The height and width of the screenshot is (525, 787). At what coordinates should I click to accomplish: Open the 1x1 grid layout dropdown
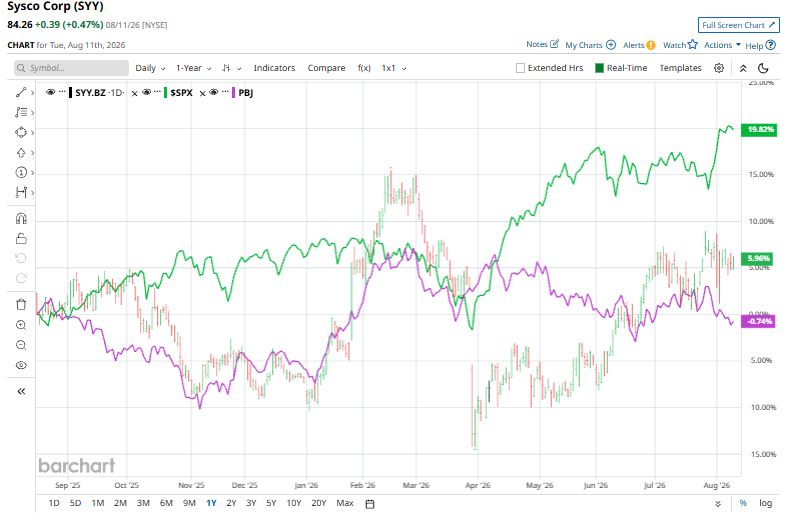tap(394, 68)
